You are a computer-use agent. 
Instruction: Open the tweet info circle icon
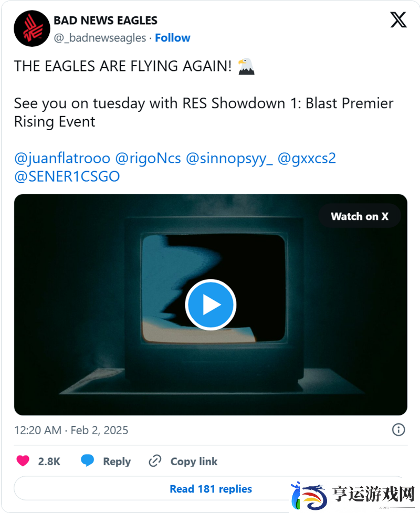tap(398, 430)
